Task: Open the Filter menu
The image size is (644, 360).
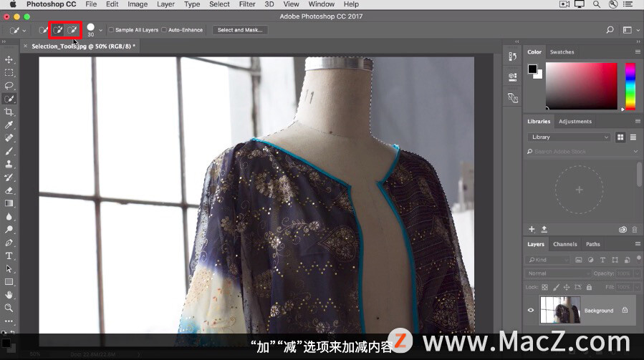Action: click(247, 4)
